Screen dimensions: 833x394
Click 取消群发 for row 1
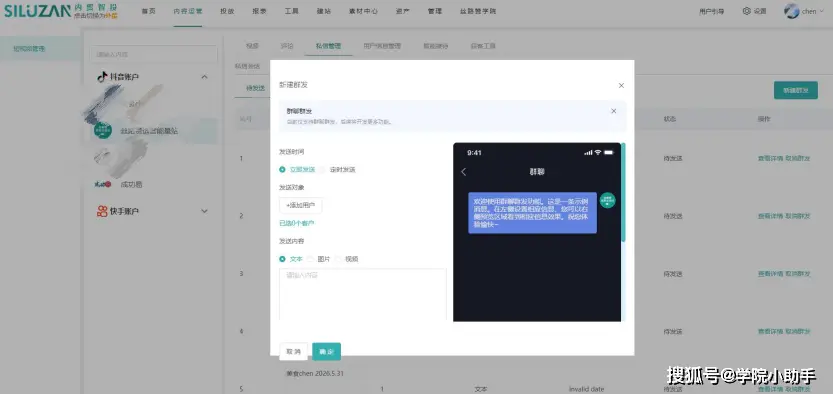pyautogui.click(x=798, y=158)
